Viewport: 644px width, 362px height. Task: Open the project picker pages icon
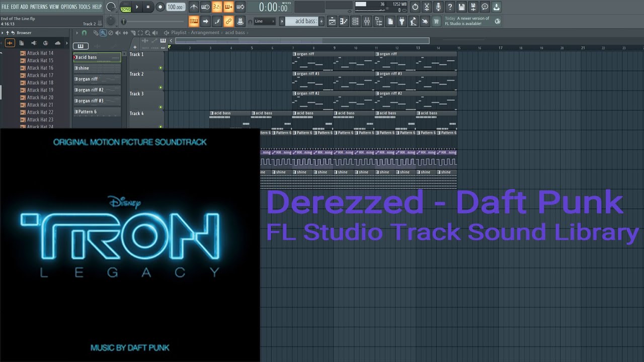(x=390, y=21)
